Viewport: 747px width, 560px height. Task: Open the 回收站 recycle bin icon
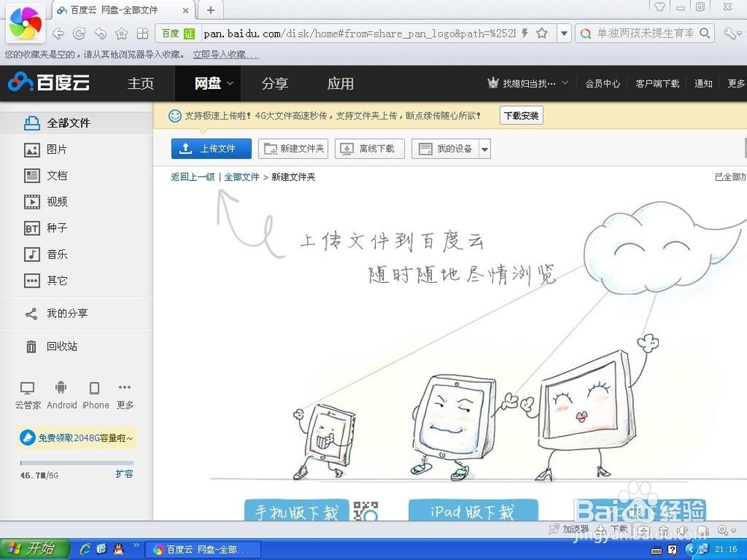pyautogui.click(x=31, y=346)
